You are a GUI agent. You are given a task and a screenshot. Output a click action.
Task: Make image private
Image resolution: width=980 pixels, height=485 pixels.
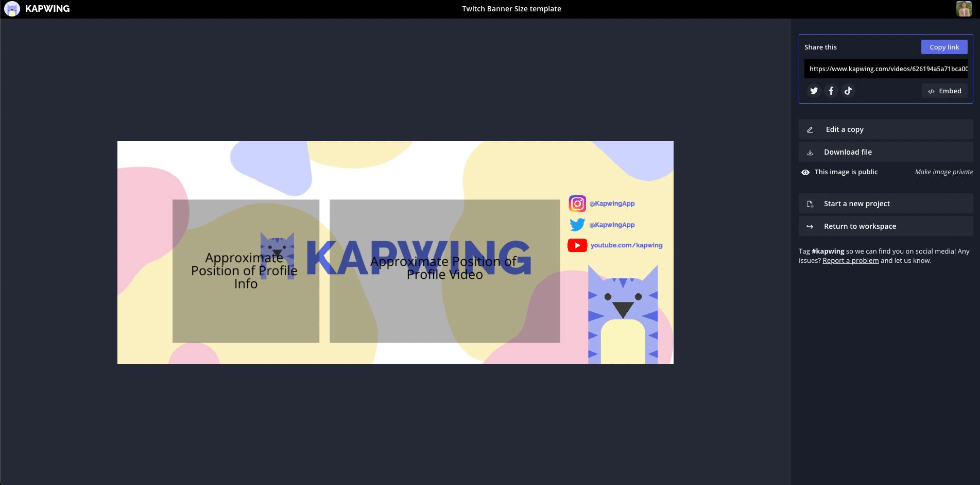944,172
